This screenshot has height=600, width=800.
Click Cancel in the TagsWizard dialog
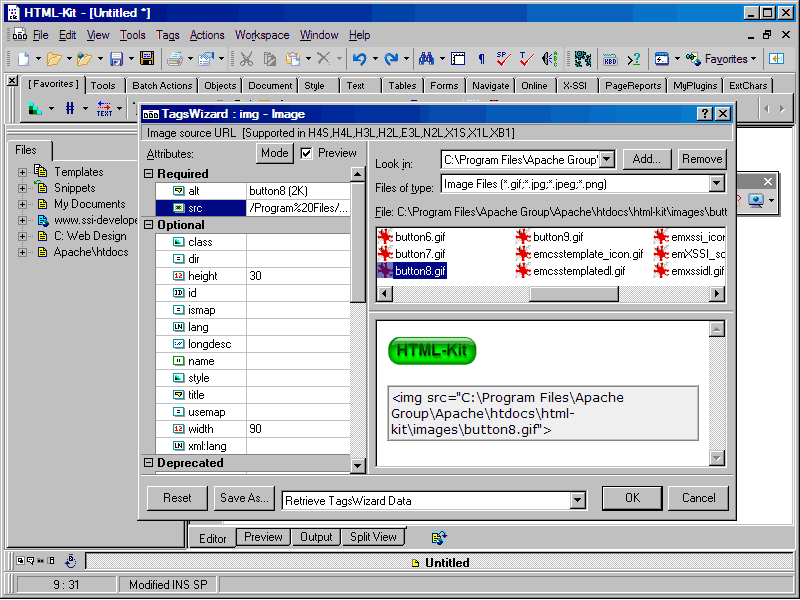pos(698,498)
